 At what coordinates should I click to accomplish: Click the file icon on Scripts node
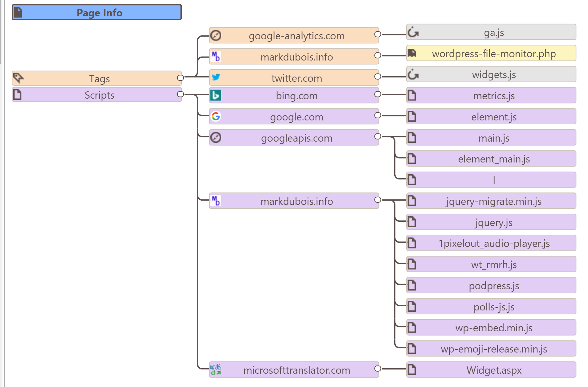(18, 94)
